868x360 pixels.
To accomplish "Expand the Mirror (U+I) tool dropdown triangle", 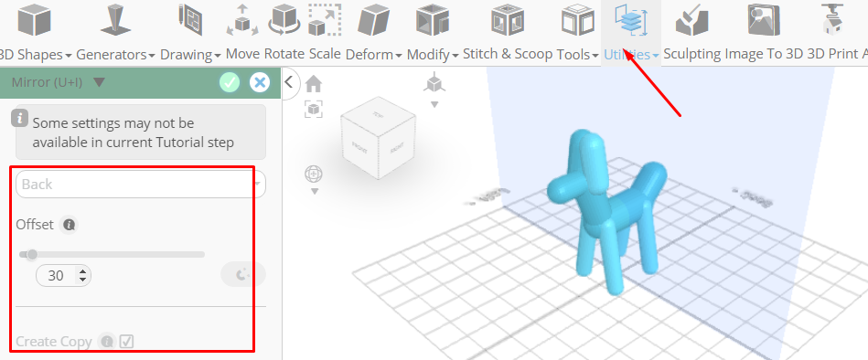I will point(99,82).
